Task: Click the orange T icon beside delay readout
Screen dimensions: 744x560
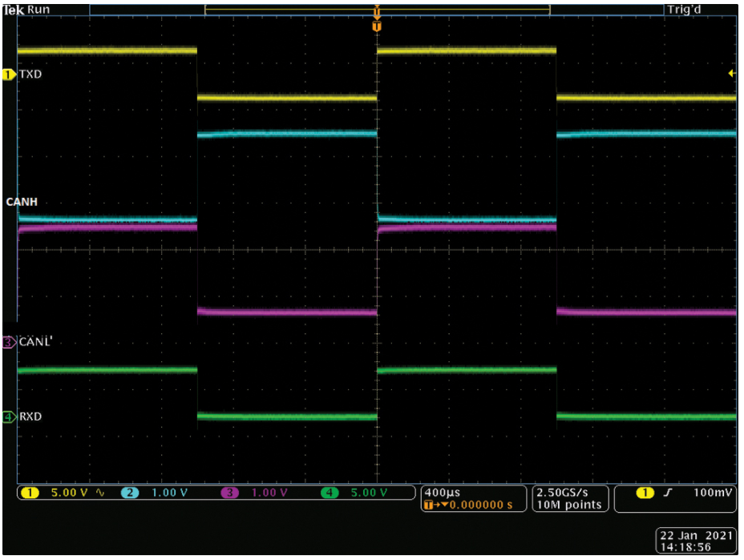Action: pyautogui.click(x=428, y=505)
